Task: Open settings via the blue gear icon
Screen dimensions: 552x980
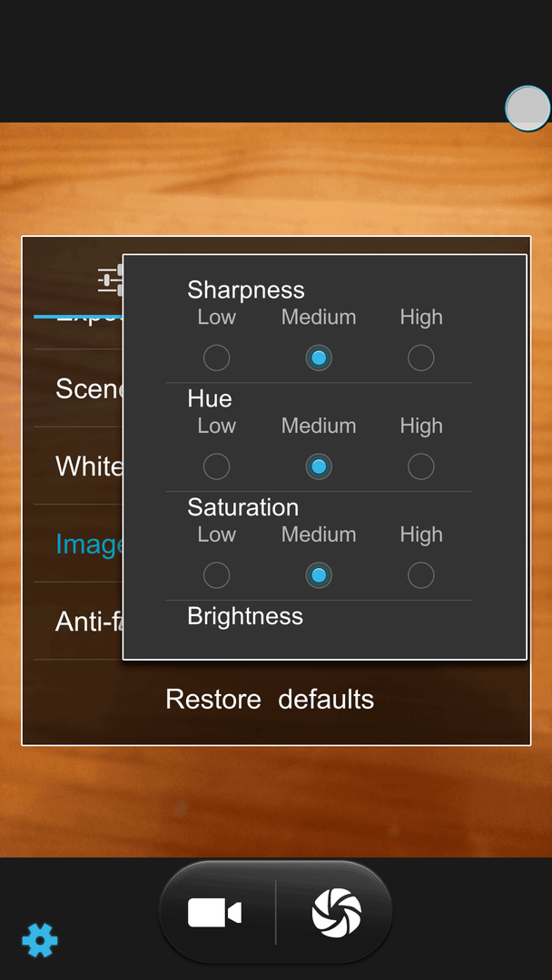Action: tap(40, 940)
